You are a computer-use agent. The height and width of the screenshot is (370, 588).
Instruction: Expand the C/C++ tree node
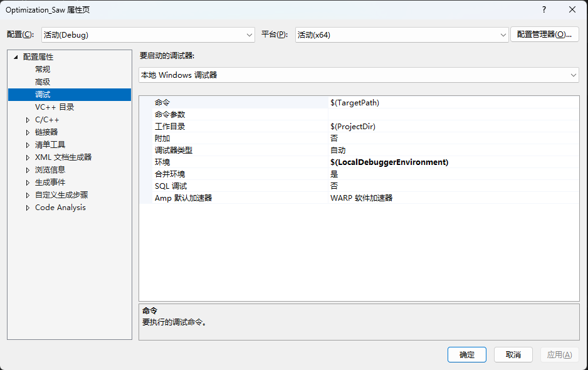pos(26,119)
